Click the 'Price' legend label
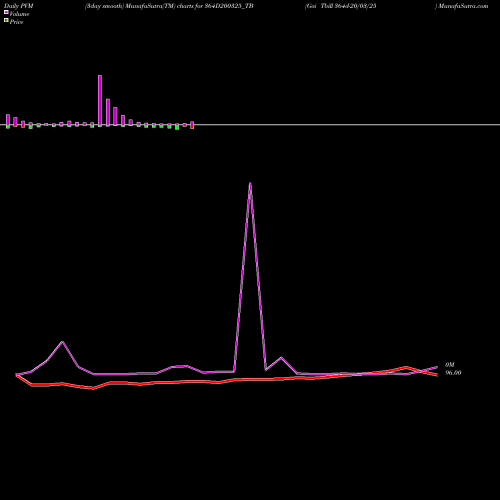 pos(16,22)
